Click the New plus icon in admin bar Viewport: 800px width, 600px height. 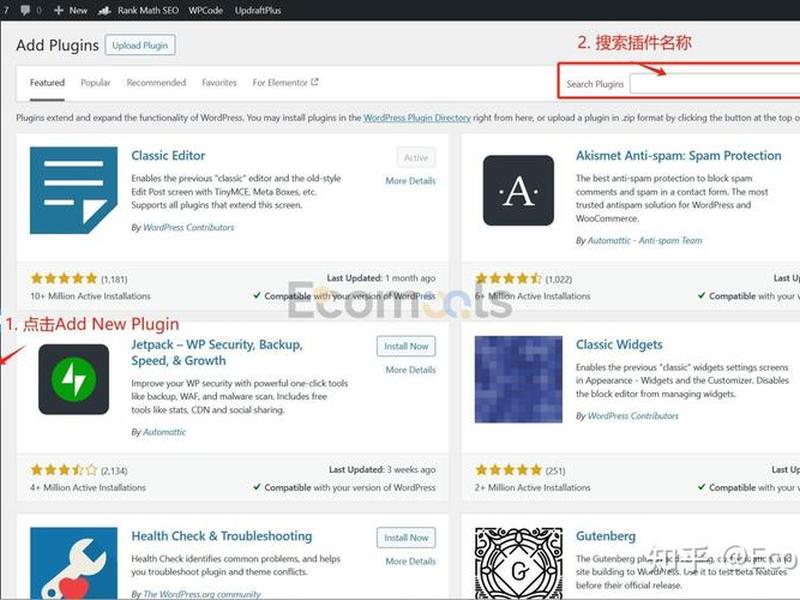[58, 10]
